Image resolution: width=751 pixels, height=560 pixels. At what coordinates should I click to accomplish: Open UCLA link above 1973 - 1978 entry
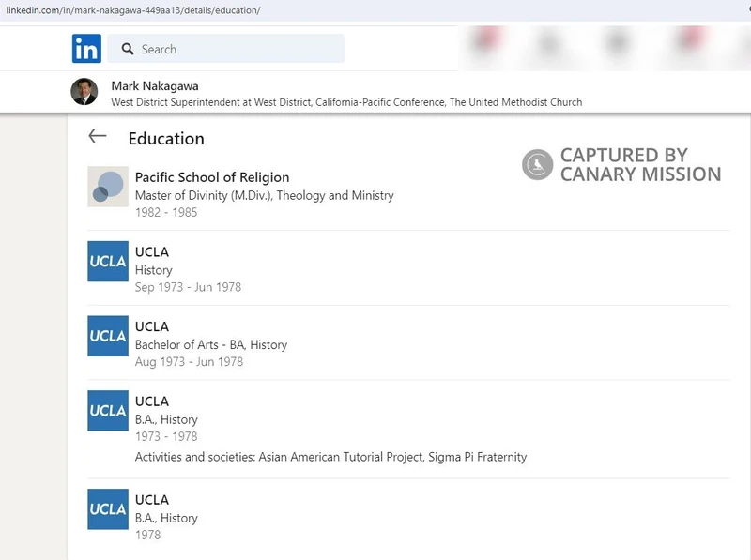pos(152,401)
